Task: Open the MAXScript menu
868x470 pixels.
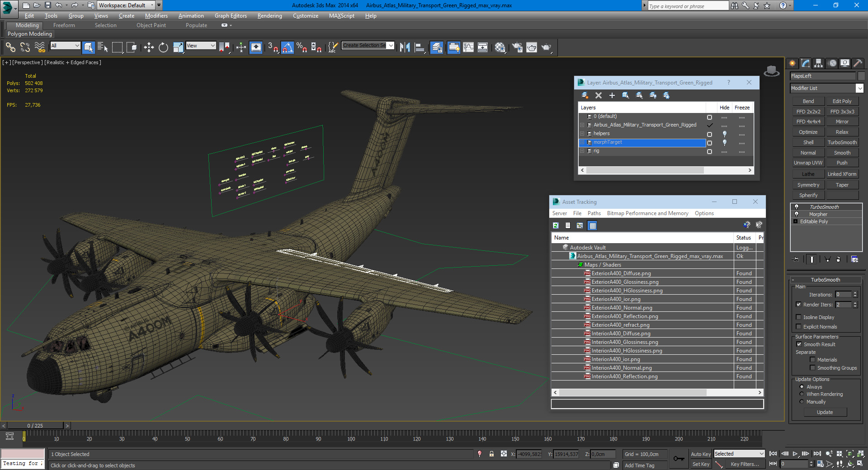Action: (341, 16)
